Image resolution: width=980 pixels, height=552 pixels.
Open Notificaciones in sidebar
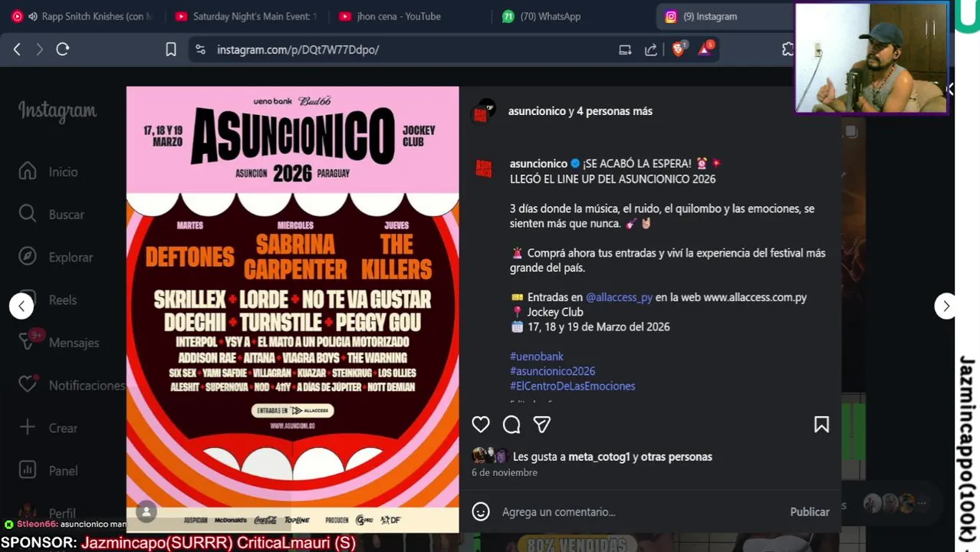click(71, 385)
